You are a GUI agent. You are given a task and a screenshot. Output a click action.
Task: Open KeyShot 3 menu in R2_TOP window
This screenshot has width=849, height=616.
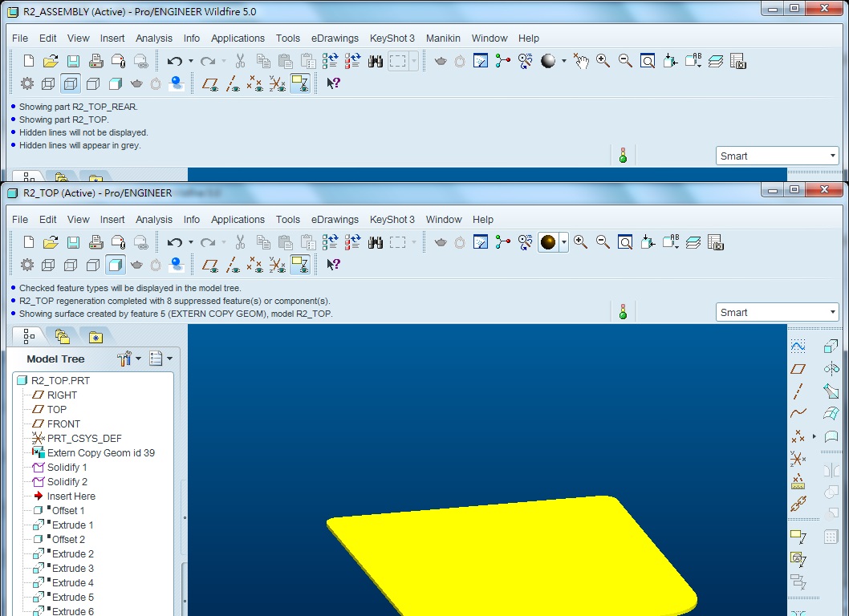tap(392, 219)
